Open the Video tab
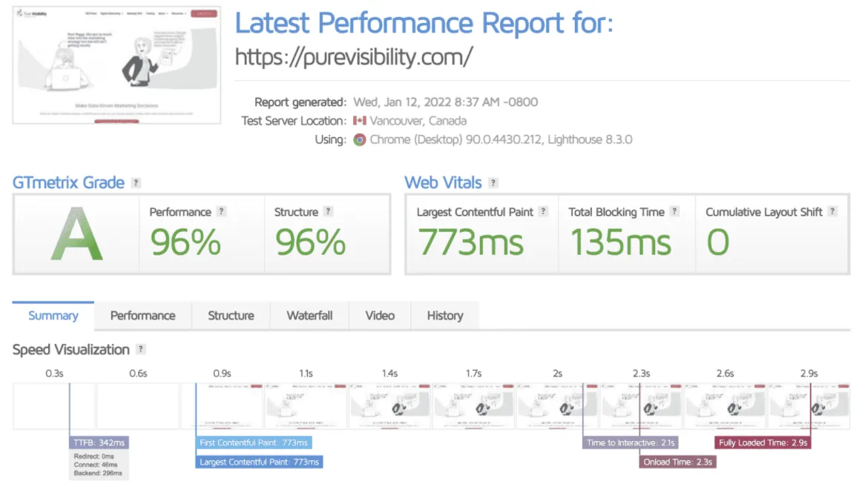 380,316
